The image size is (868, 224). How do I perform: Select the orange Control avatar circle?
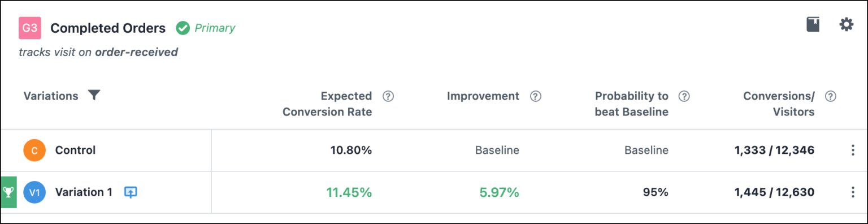[34, 150]
